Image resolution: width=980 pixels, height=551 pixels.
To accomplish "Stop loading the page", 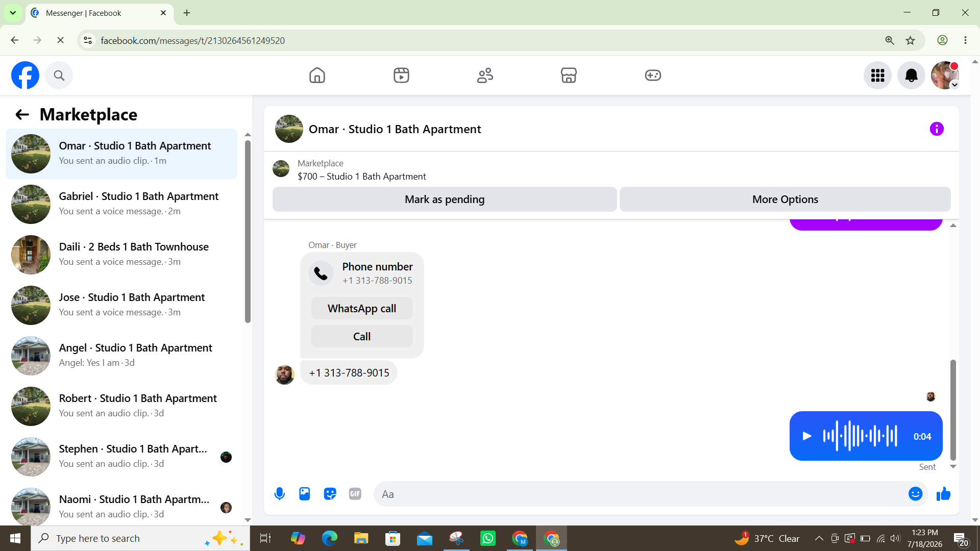I will (x=60, y=40).
